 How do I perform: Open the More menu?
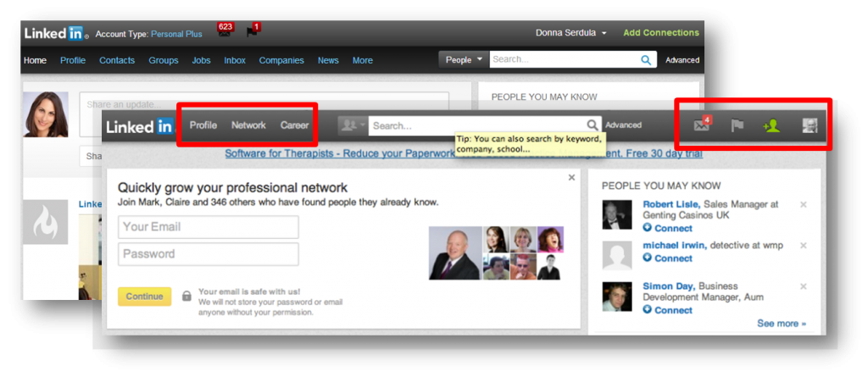pyautogui.click(x=363, y=60)
